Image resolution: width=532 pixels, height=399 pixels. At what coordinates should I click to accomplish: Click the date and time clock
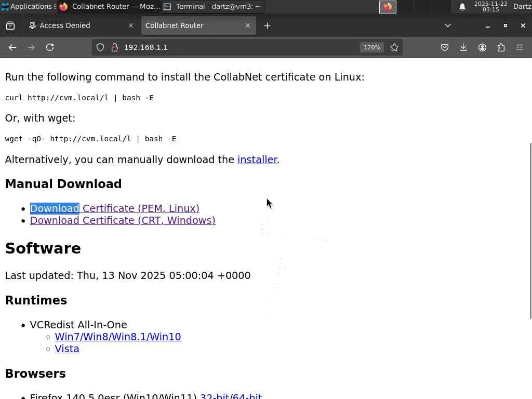click(490, 6)
